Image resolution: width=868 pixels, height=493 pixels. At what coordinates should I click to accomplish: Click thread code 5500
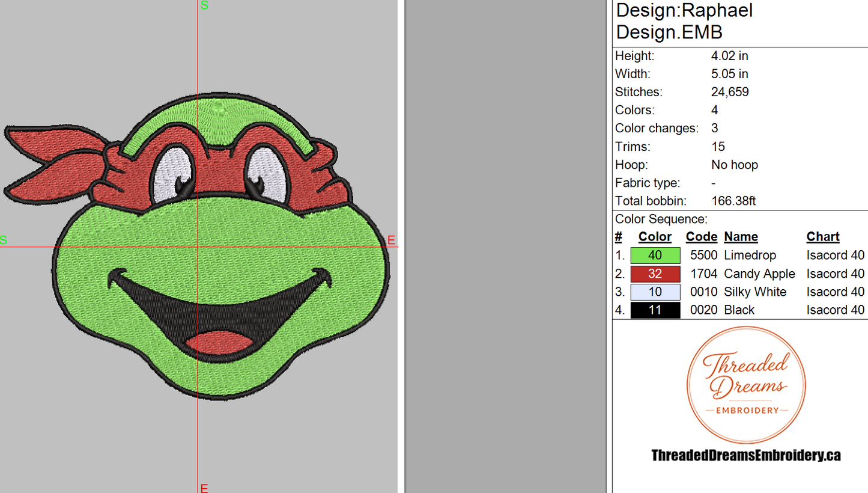[x=704, y=256]
